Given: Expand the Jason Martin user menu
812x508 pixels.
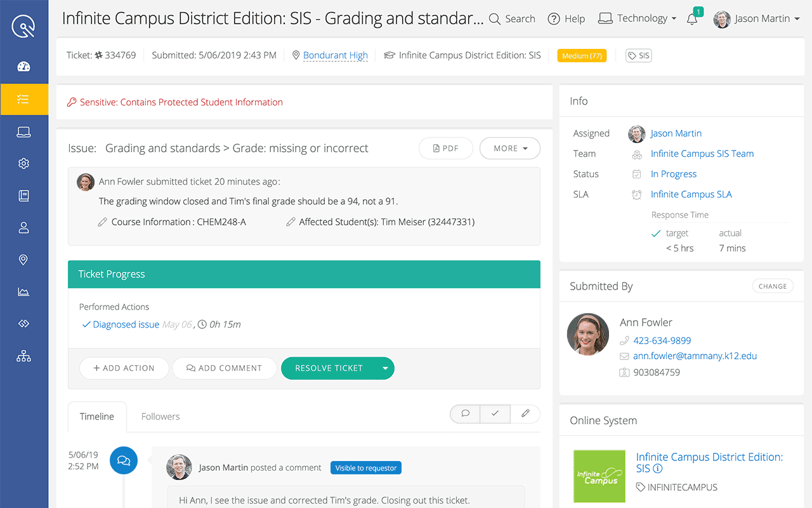Looking at the screenshot, I should tap(756, 19).
